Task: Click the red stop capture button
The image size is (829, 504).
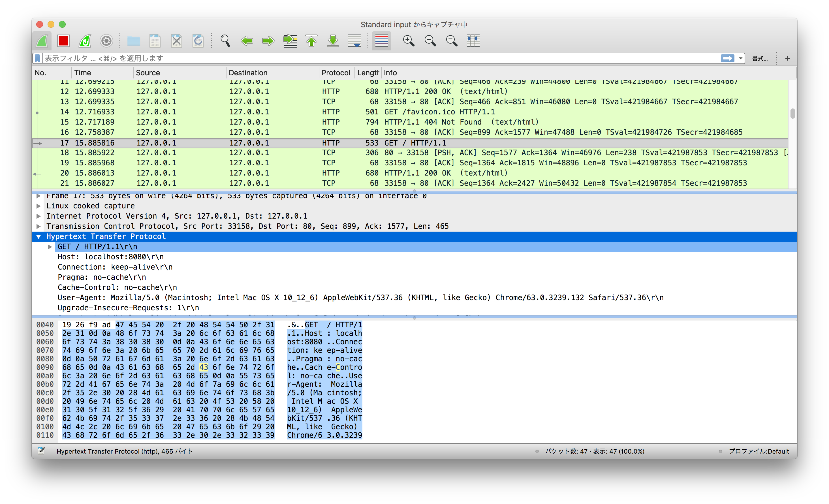Action: point(63,41)
